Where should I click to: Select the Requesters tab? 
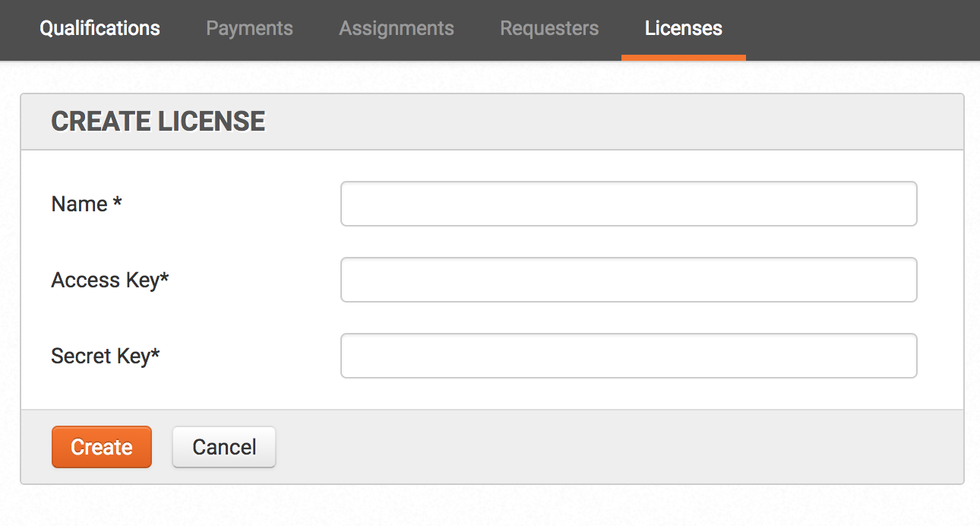549,29
